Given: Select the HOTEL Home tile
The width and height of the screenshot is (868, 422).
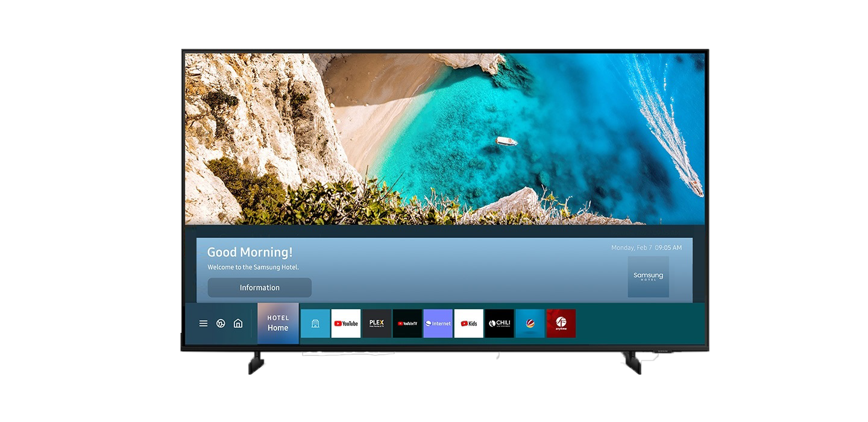Looking at the screenshot, I should click(x=278, y=323).
